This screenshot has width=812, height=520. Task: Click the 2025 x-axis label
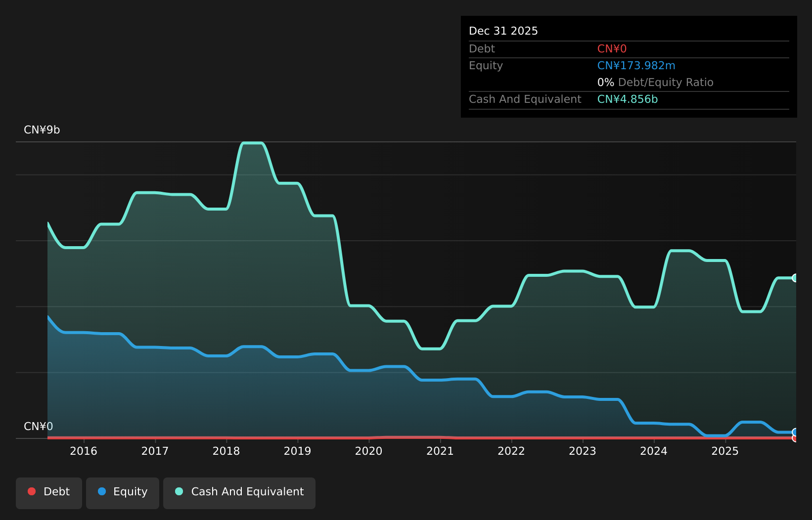click(x=725, y=451)
